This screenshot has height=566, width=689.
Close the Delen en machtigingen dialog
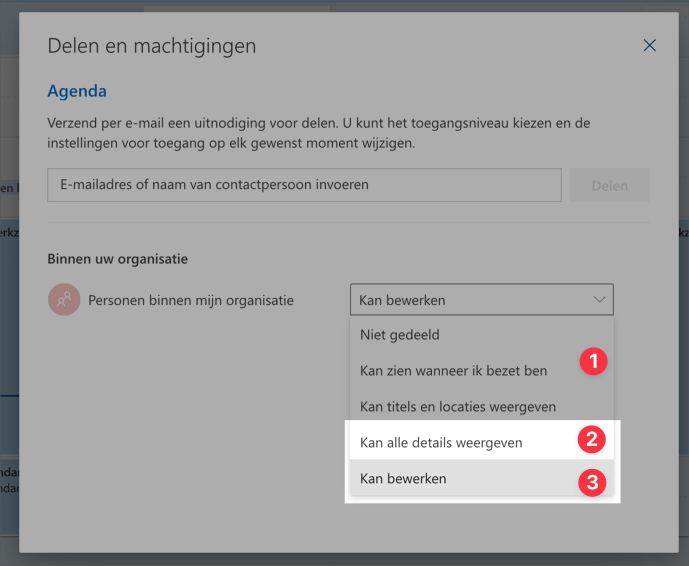(x=649, y=46)
